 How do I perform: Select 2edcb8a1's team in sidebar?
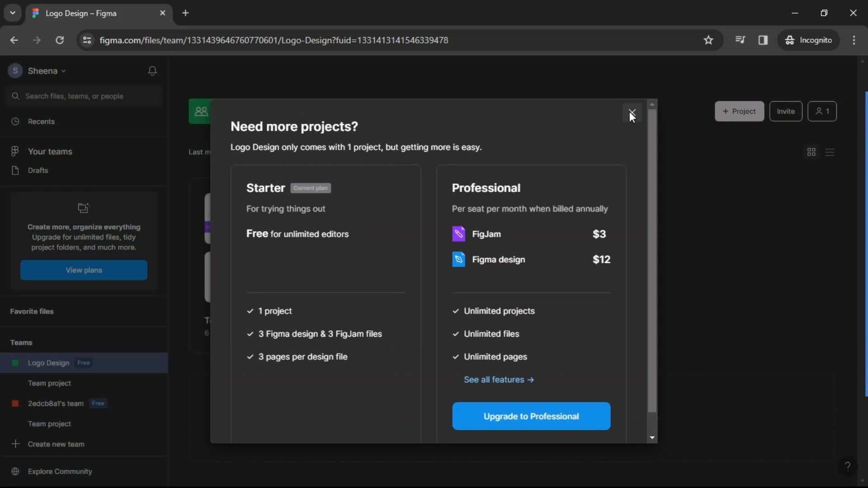click(84, 404)
